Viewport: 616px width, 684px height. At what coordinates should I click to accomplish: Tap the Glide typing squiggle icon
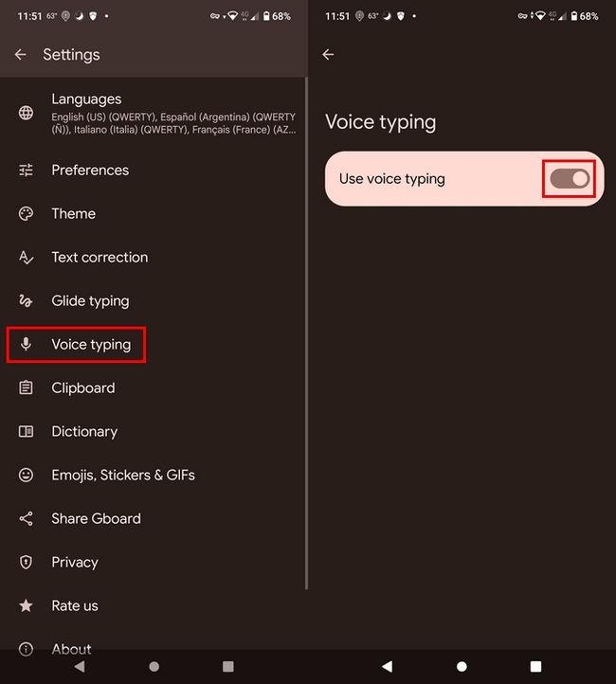(x=27, y=301)
